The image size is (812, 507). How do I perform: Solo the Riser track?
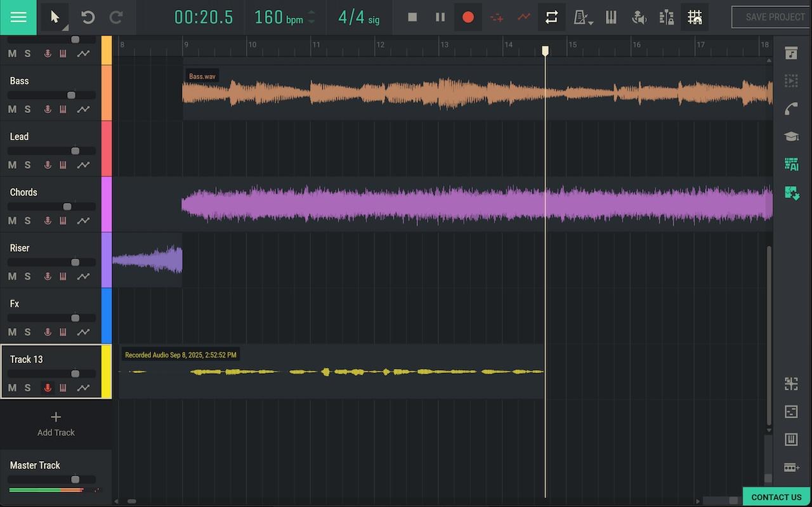click(27, 277)
